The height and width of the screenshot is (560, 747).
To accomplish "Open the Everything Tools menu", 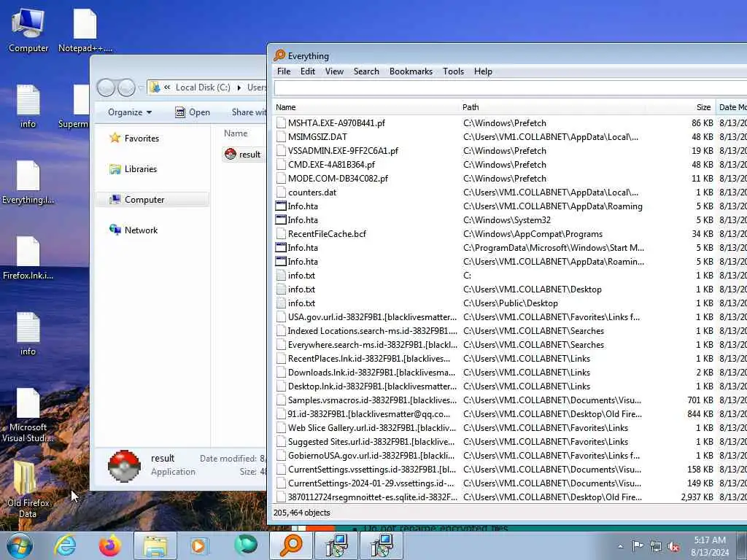I will click(454, 71).
